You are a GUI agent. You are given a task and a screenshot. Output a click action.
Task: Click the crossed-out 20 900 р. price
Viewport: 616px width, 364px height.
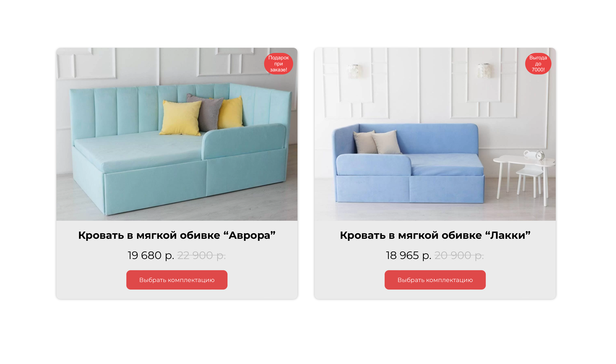[x=459, y=255]
